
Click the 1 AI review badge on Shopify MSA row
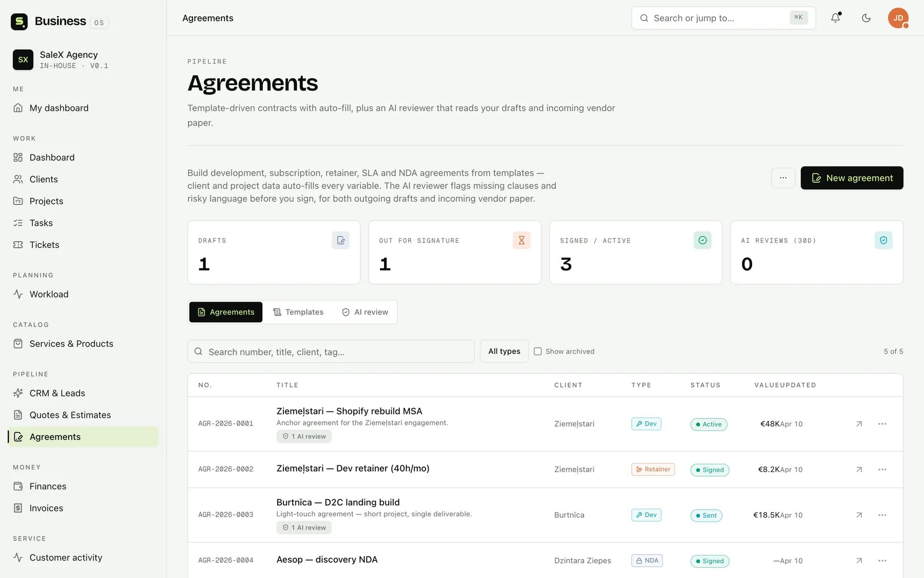tap(304, 437)
